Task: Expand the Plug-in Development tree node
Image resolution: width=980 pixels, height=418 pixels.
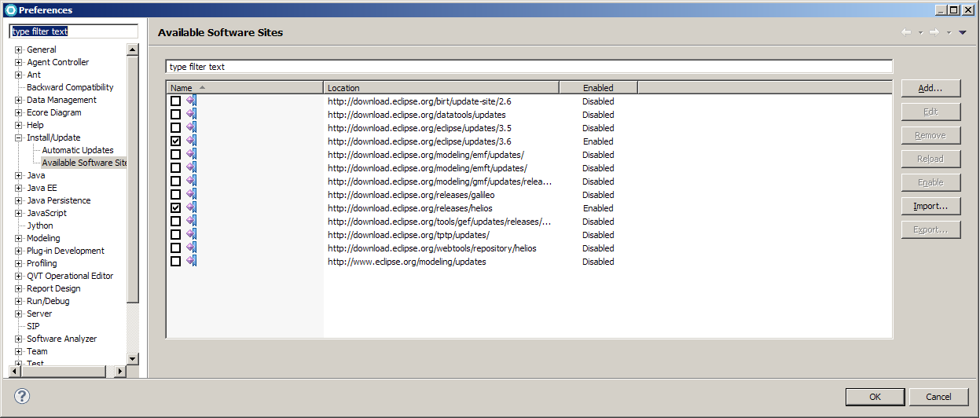Action: (x=19, y=251)
